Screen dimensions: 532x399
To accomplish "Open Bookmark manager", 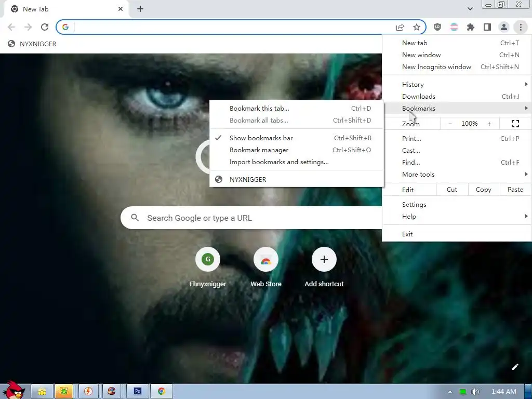I will 297,150.
